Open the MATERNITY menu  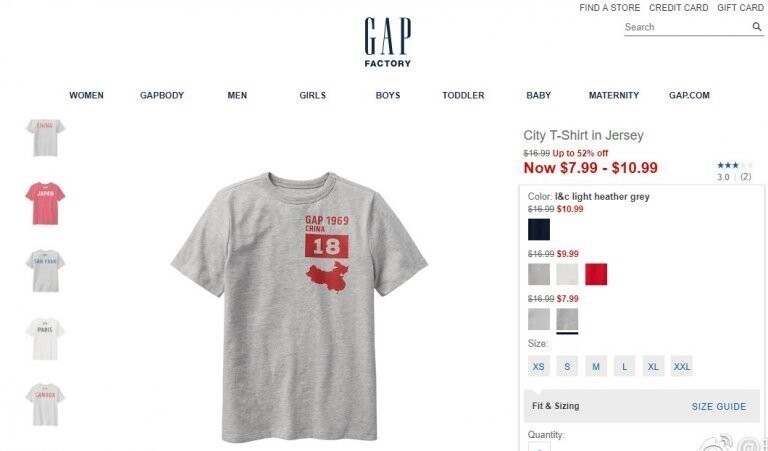(614, 95)
